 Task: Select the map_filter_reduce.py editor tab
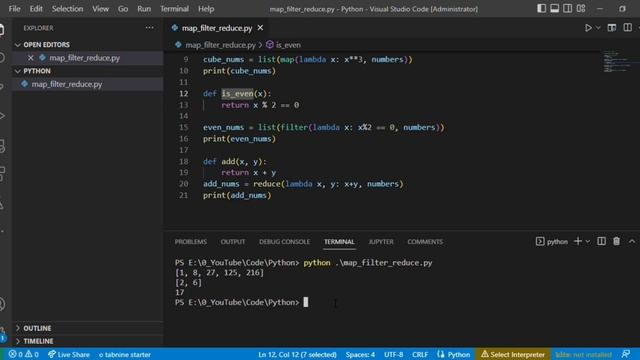[217, 28]
